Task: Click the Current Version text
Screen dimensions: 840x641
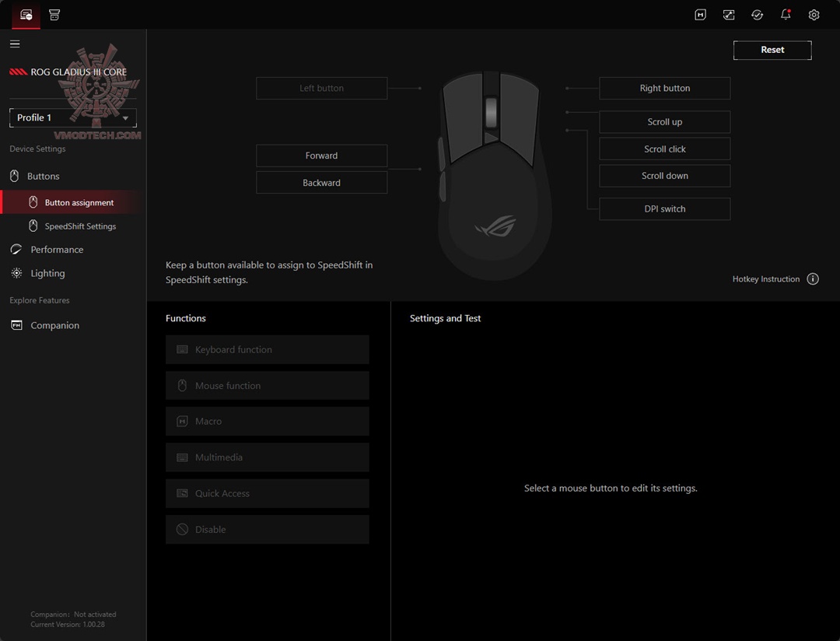Action: (x=68, y=625)
